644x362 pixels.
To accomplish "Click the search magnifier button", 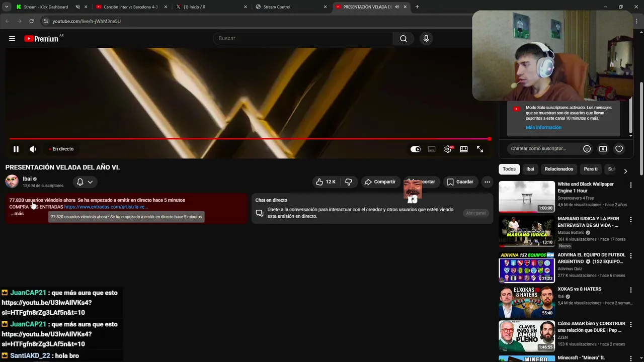I will point(404,39).
